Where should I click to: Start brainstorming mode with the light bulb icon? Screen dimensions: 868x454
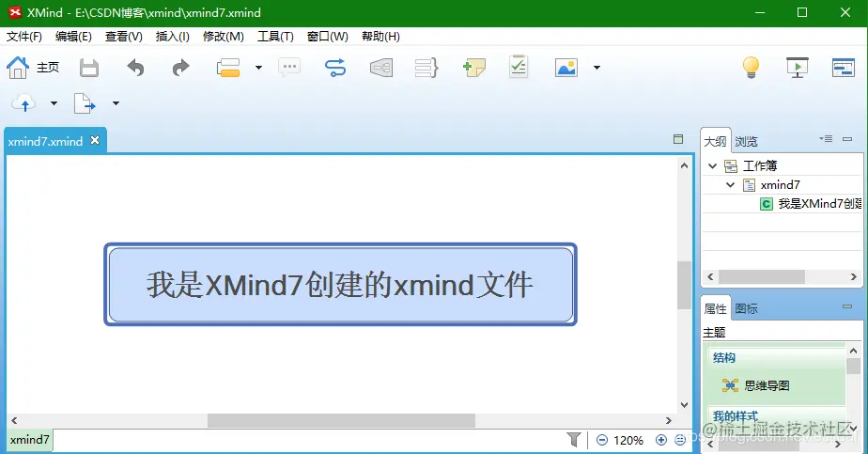click(x=751, y=67)
